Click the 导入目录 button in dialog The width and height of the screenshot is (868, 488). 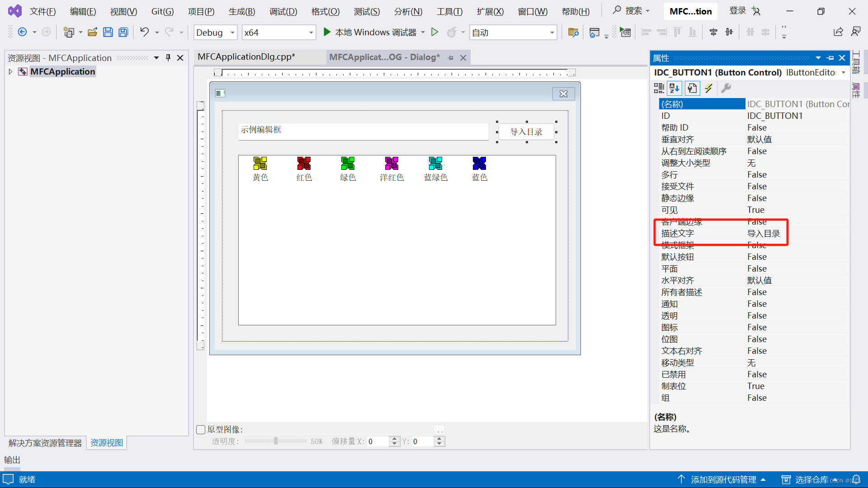pyautogui.click(x=527, y=132)
